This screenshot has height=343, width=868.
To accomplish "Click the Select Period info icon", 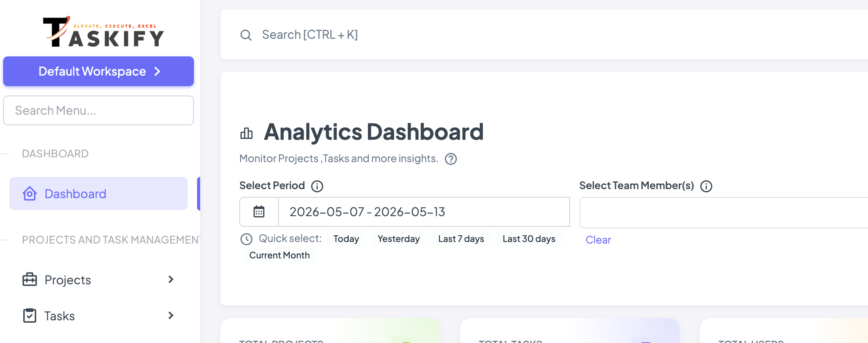I will 317,186.
